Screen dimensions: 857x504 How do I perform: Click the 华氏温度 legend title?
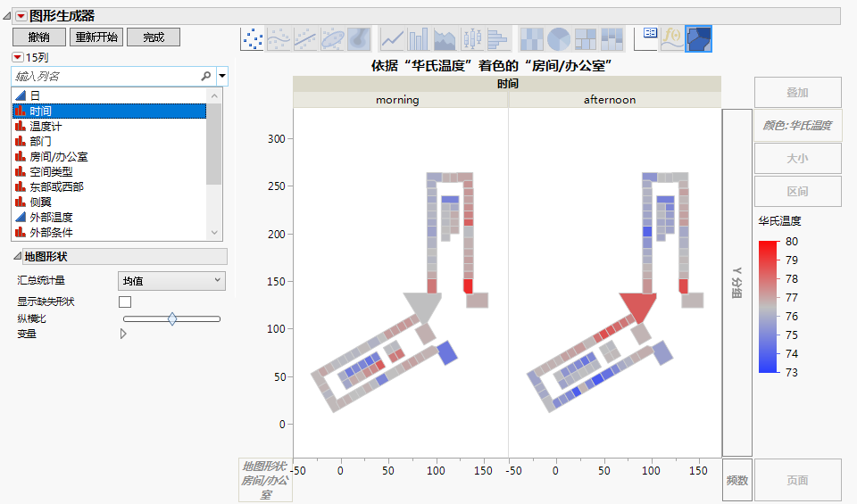click(779, 221)
